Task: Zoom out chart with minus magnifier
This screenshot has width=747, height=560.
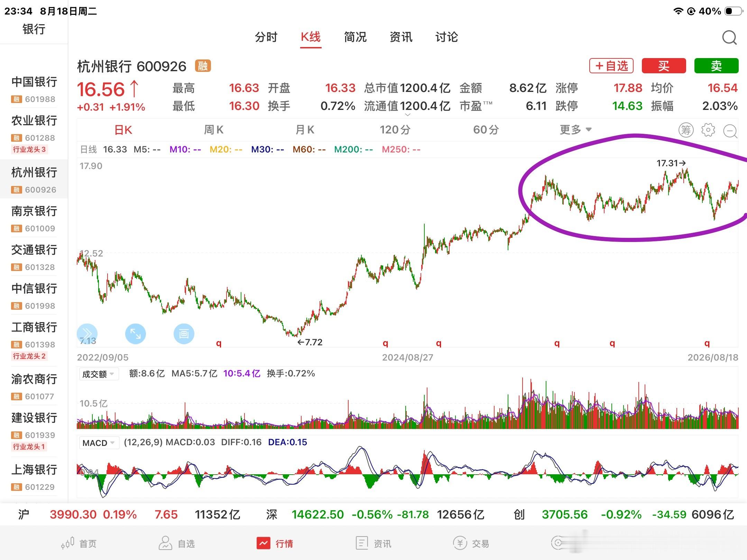Action: coord(730,131)
